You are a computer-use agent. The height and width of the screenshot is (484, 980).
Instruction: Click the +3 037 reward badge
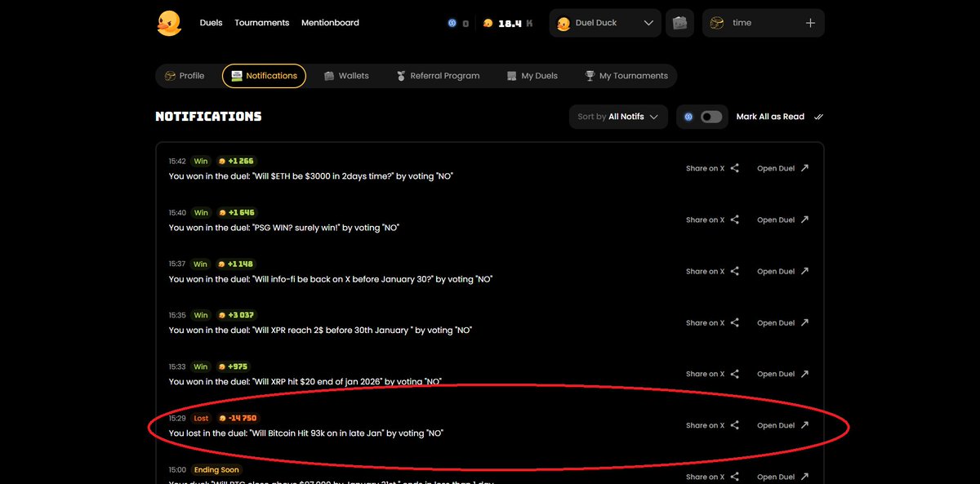coord(237,316)
